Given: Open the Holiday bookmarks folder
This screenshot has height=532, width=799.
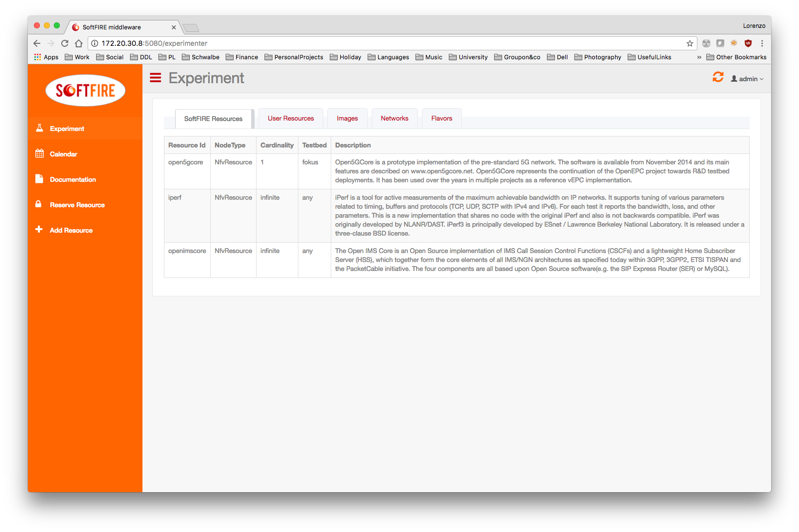Looking at the screenshot, I should [x=346, y=57].
